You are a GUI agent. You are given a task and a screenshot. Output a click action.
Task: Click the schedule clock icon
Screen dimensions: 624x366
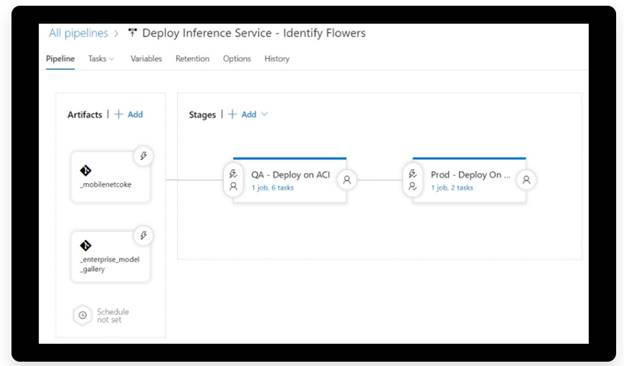(x=82, y=315)
